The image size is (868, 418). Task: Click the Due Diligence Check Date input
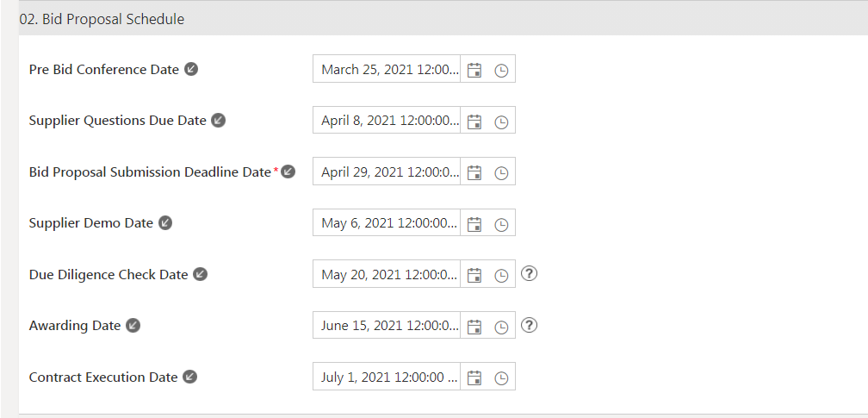pyautogui.click(x=387, y=274)
